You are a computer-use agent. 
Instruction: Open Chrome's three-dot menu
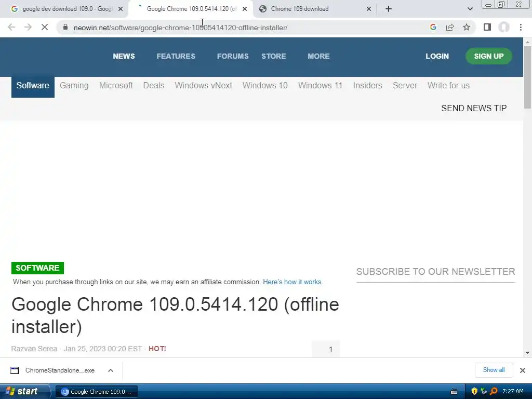pyautogui.click(x=521, y=27)
